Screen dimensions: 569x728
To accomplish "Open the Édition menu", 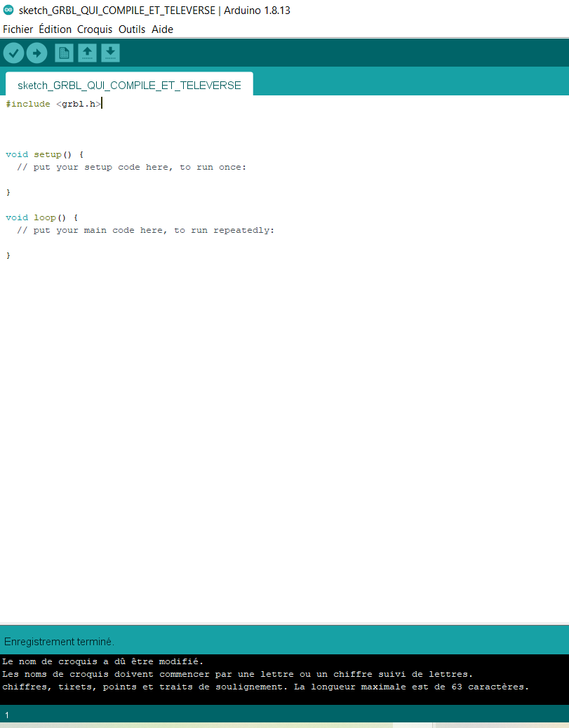I will click(x=55, y=29).
